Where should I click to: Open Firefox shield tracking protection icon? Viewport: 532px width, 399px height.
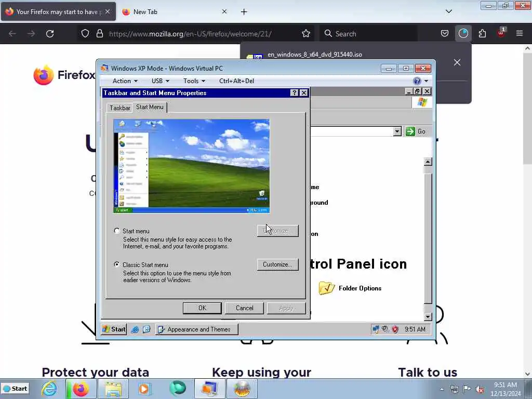pos(85,34)
